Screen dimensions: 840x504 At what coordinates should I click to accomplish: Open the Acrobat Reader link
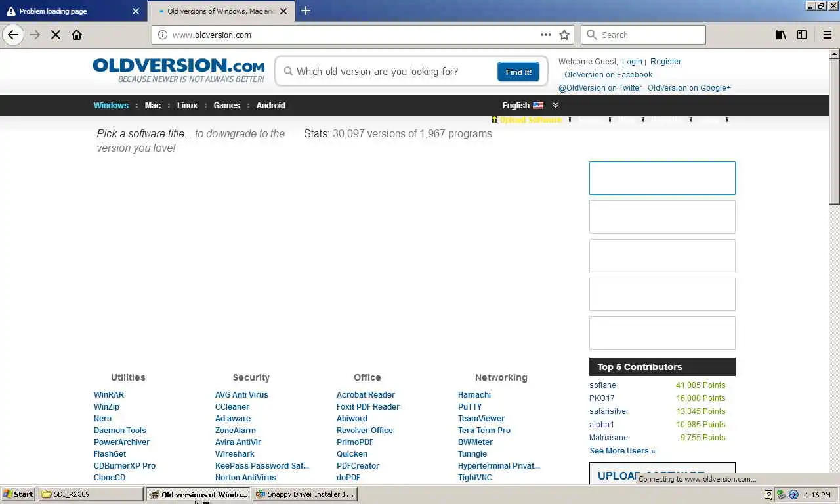[366, 394]
